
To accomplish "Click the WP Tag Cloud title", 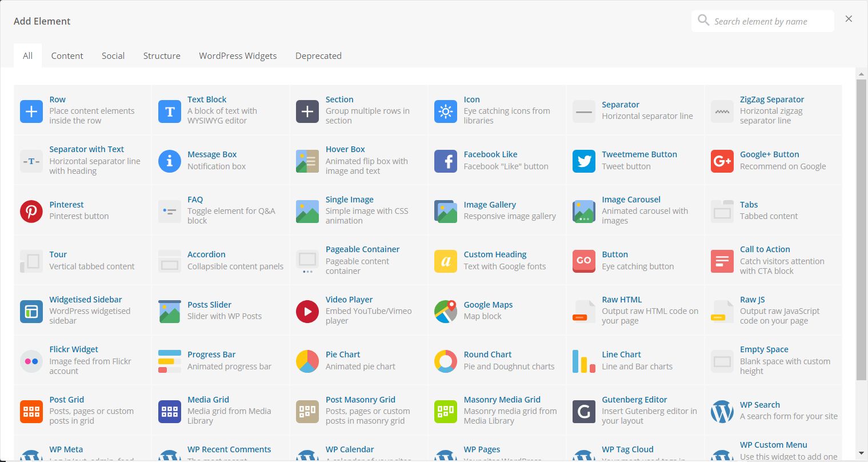I will (x=627, y=449).
